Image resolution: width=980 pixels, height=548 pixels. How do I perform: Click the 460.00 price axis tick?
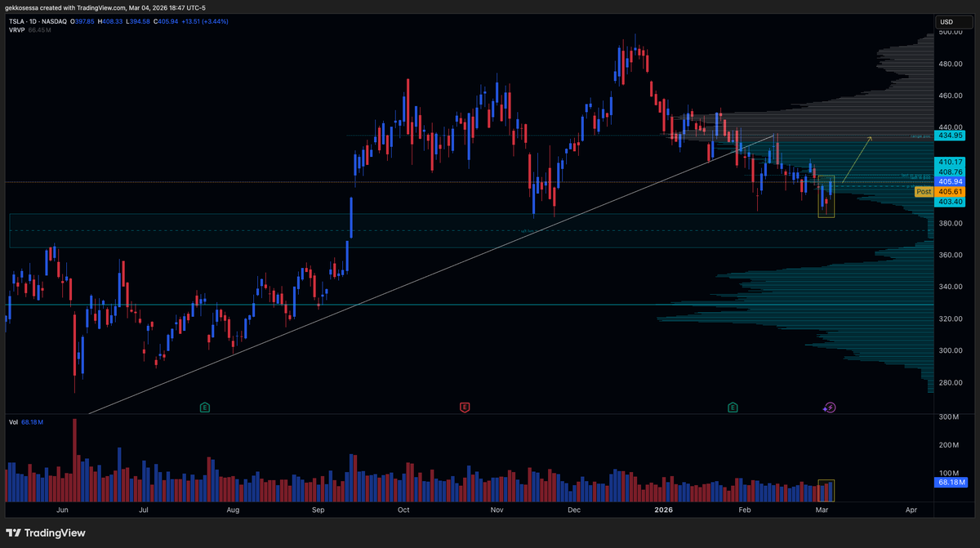(951, 96)
